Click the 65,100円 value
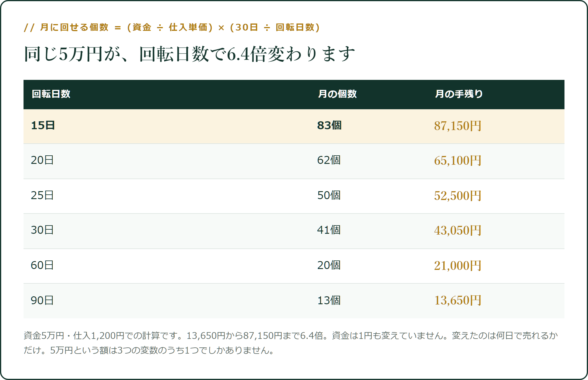 point(458,161)
